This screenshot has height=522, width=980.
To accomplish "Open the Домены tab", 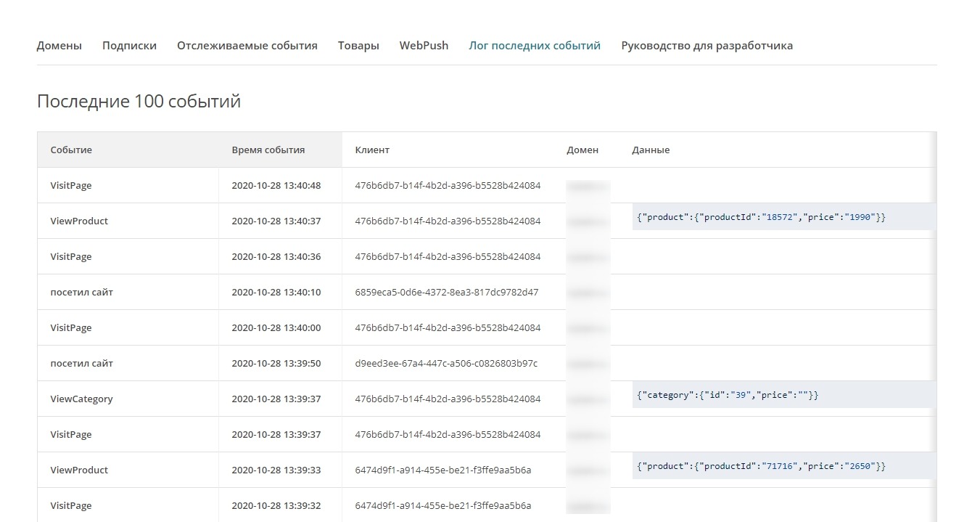I will (59, 45).
